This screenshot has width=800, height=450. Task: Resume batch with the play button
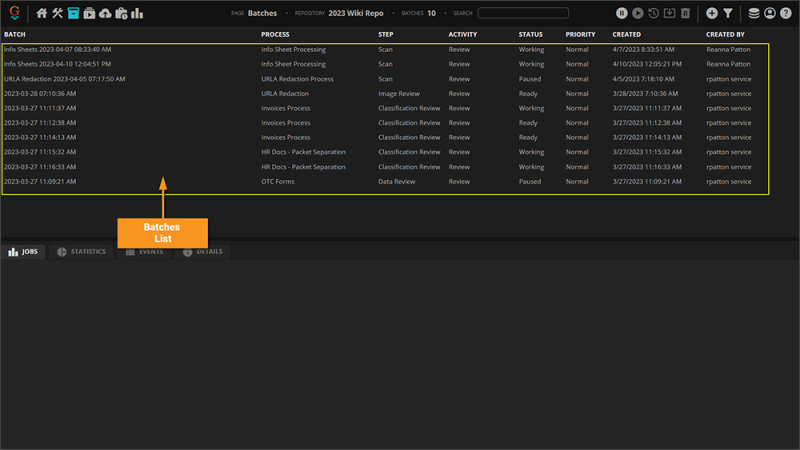[x=638, y=13]
